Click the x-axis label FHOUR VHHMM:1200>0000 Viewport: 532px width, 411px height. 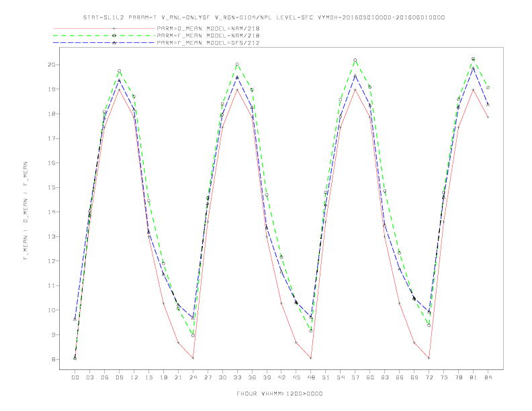click(x=279, y=394)
